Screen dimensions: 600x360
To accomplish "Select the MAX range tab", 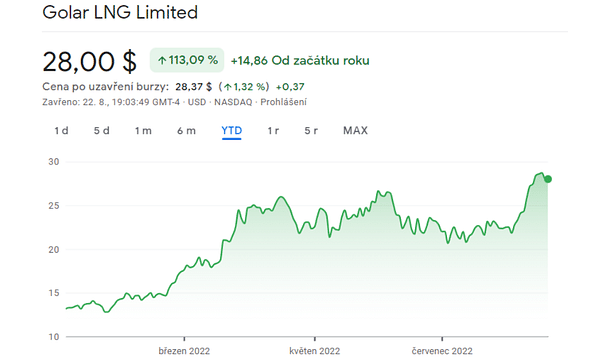I will tap(355, 131).
